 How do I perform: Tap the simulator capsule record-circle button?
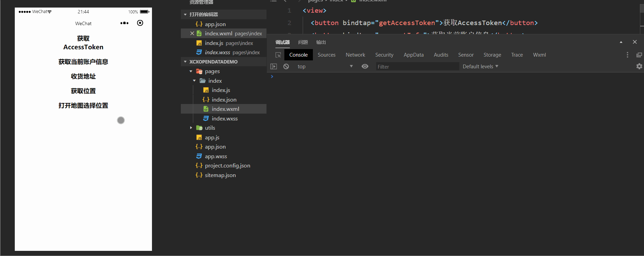[x=140, y=23]
